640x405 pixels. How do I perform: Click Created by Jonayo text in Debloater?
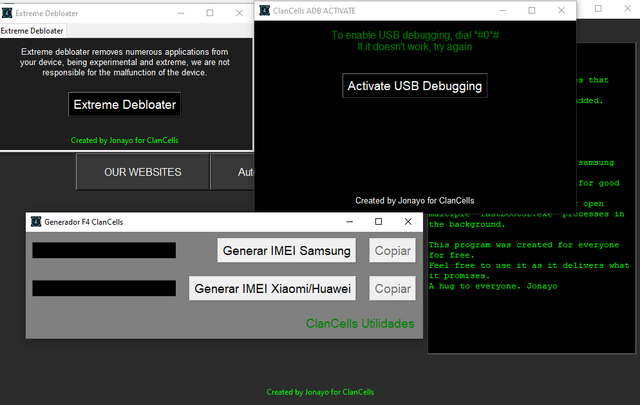[x=124, y=140]
